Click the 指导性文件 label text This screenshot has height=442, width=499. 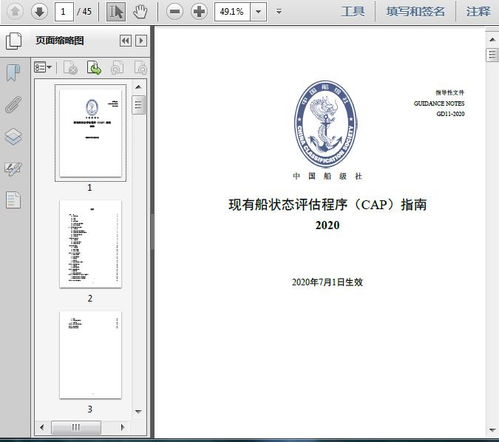450,92
